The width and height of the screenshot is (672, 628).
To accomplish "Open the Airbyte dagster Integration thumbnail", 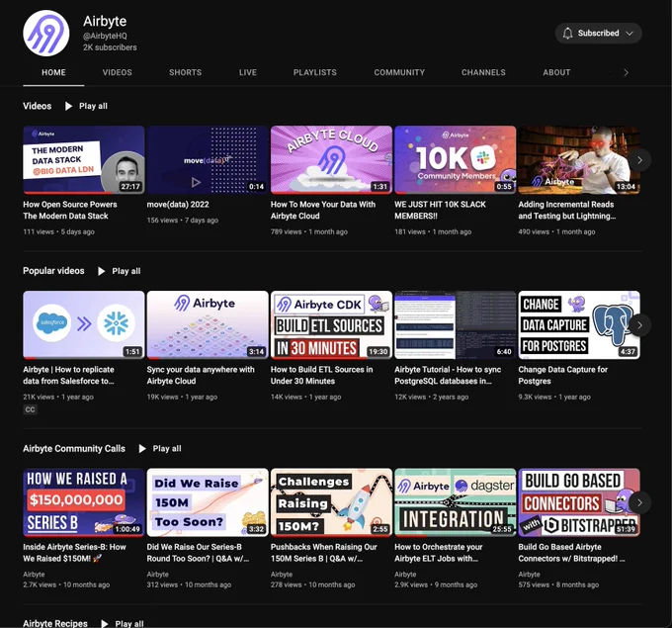I will tap(456, 502).
